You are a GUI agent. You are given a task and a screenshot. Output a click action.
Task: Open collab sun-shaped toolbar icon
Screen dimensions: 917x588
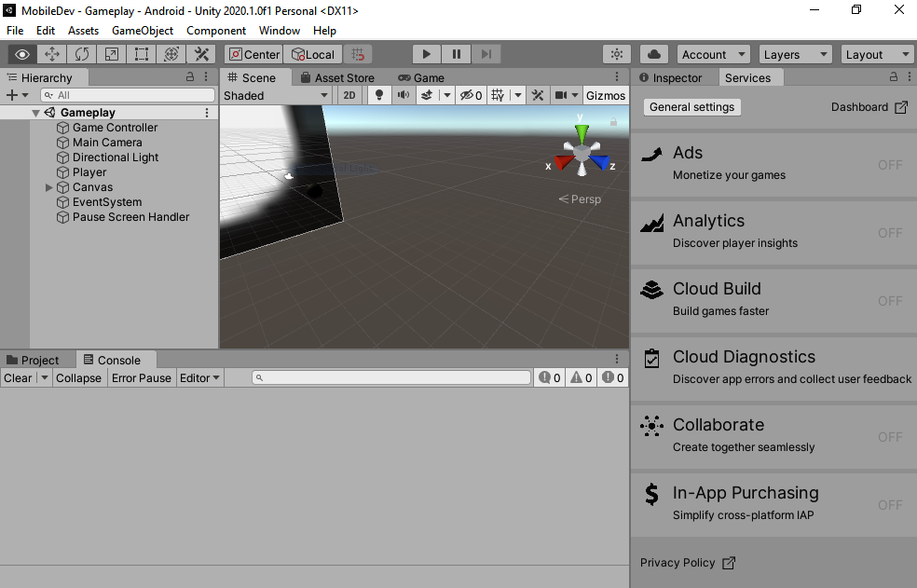617,54
